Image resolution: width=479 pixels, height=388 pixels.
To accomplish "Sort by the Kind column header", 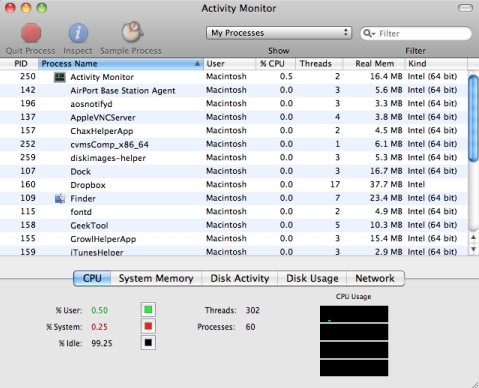I will [436, 64].
